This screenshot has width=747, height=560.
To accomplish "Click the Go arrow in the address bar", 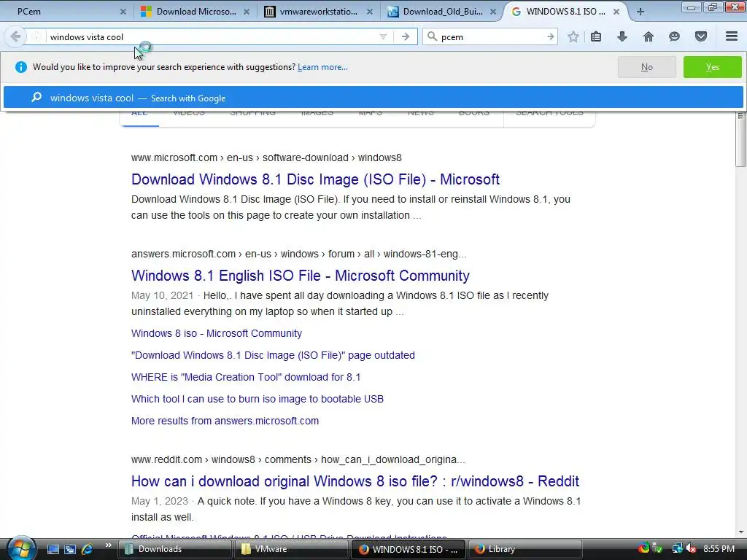I will click(406, 36).
